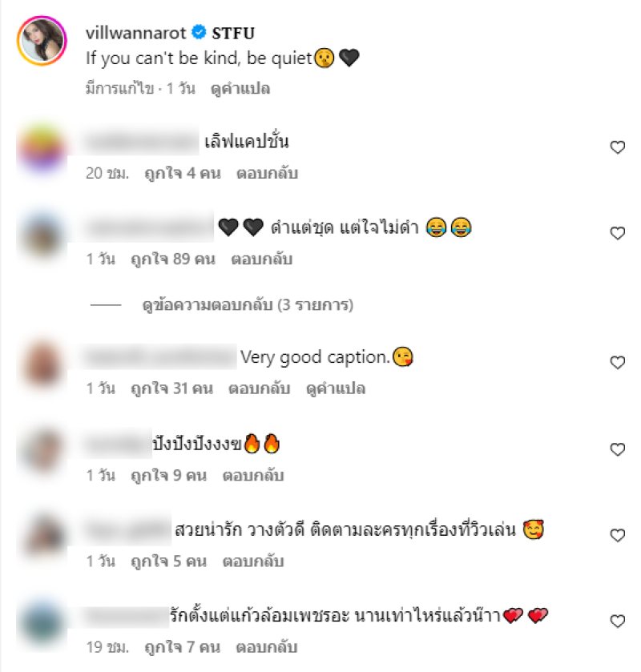View the 31 likes on the caption comment

point(172,388)
